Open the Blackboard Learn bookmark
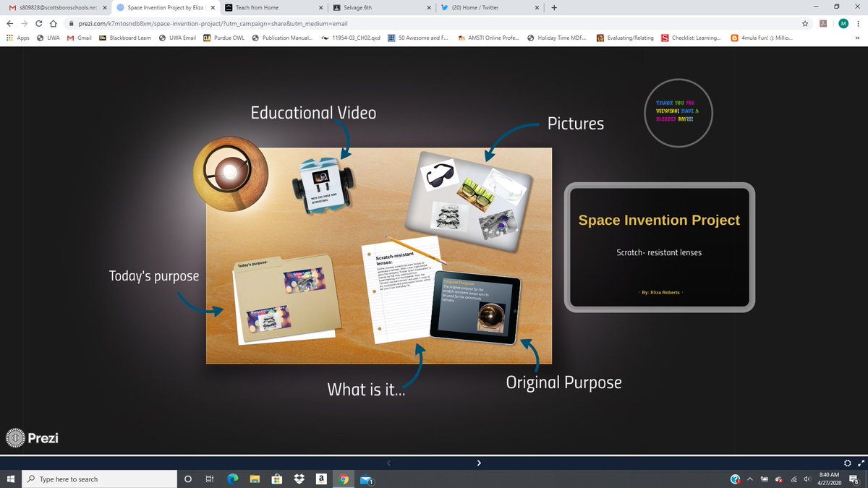Image resolution: width=868 pixels, height=488 pixels. tap(125, 38)
